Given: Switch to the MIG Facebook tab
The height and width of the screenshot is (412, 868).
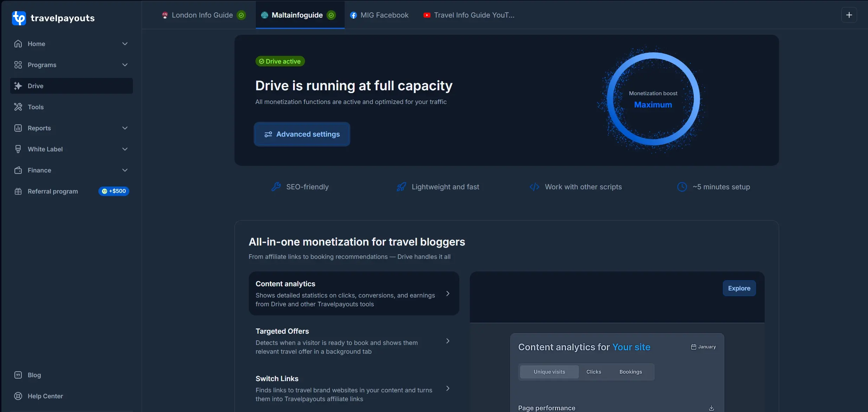Looking at the screenshot, I should [x=380, y=15].
